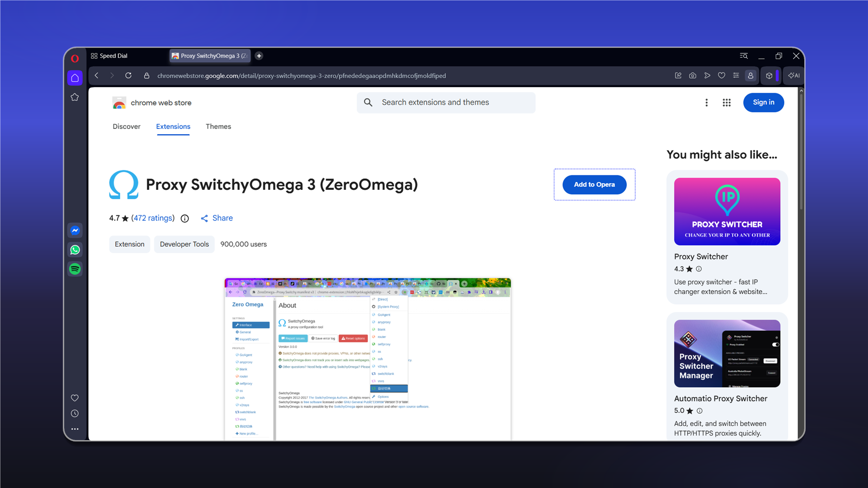This screenshot has width=868, height=488.
Task: Open Spotify in the sidebar
Action: coord(75,269)
